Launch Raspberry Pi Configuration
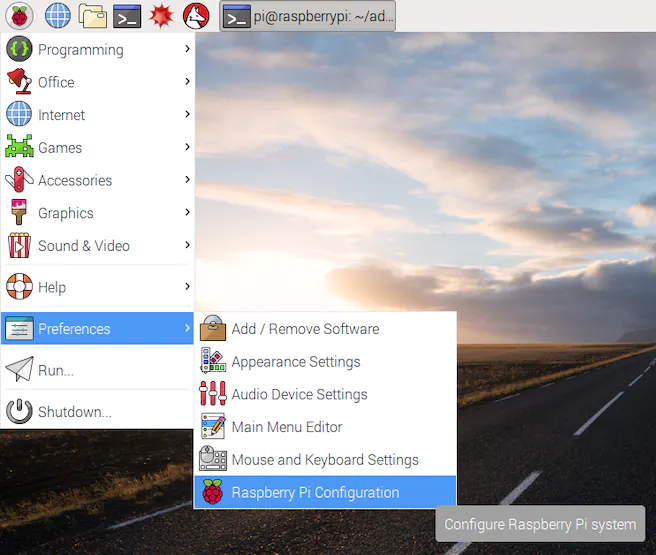The image size is (656, 555). point(325,492)
